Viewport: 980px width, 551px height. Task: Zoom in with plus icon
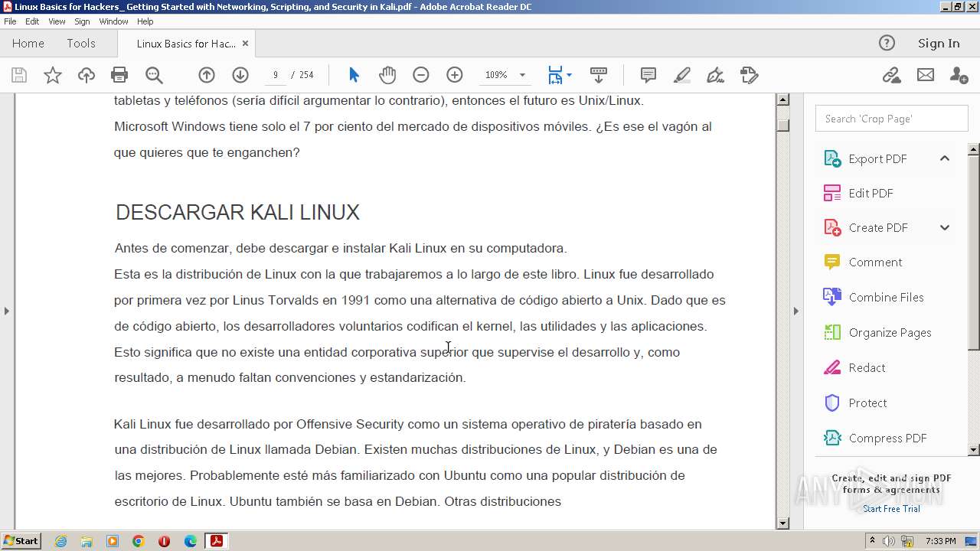coord(455,75)
